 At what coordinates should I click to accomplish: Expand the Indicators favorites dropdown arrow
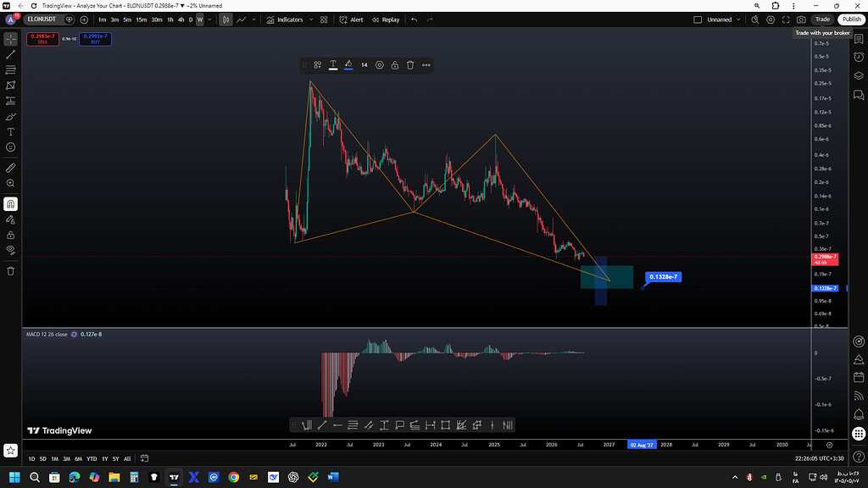[311, 20]
